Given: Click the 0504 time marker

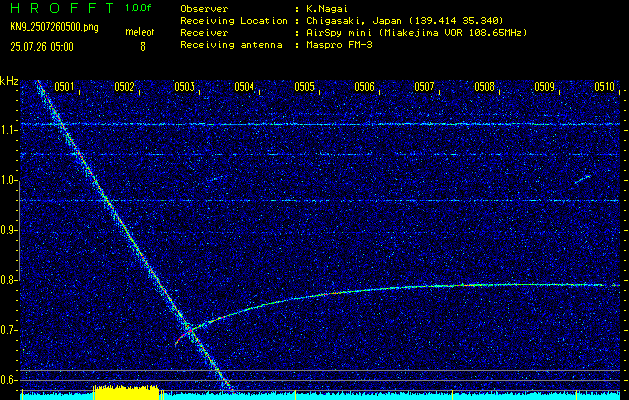Looking at the screenshot, I should [x=244, y=87].
